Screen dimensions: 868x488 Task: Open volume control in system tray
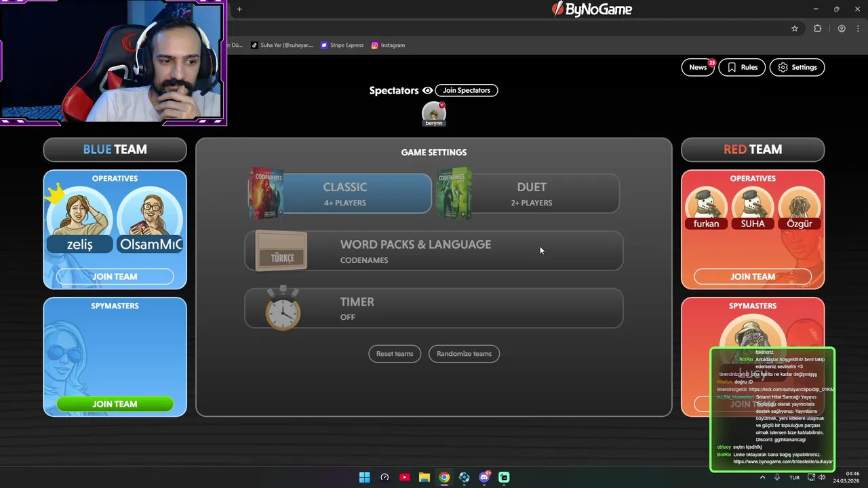(x=821, y=477)
